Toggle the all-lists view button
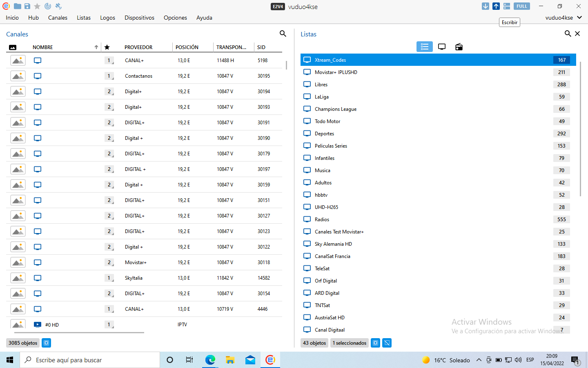588x368 pixels. pos(424,47)
